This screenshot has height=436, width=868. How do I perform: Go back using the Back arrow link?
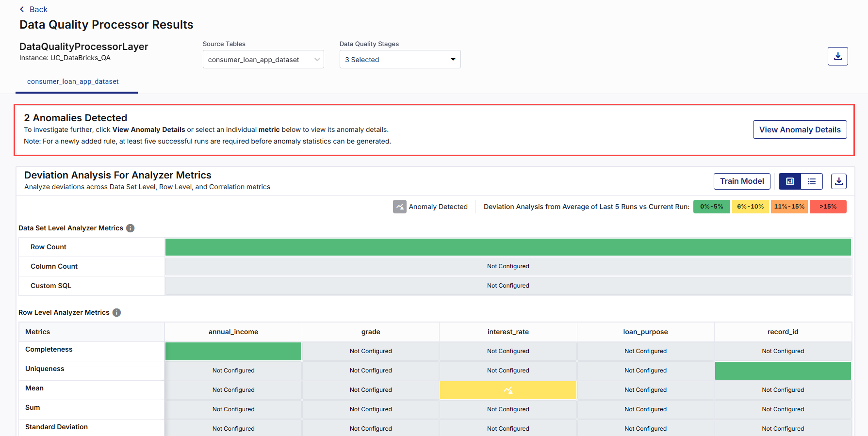tap(33, 9)
